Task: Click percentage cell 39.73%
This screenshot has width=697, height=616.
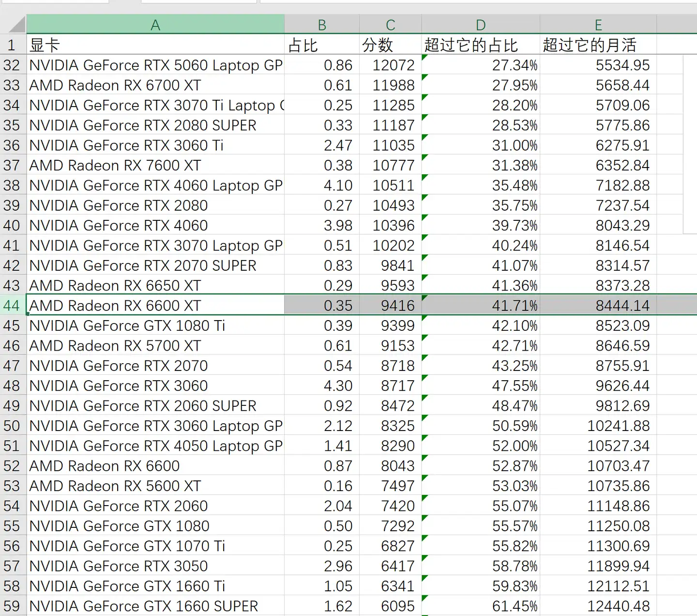Action: click(x=481, y=225)
